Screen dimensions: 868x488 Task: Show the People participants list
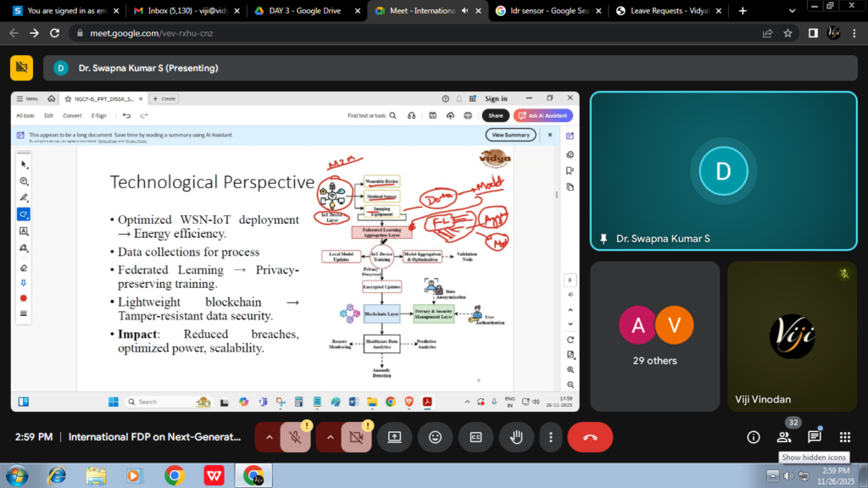(783, 437)
